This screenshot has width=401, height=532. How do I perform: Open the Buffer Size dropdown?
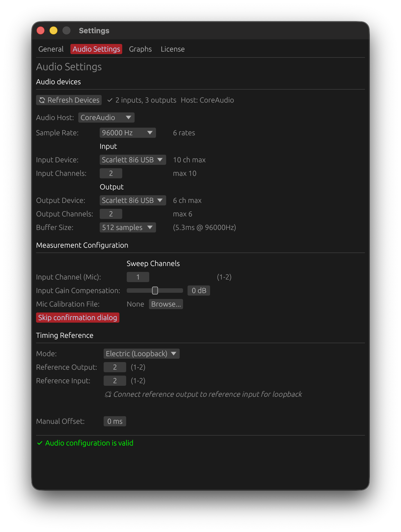pos(128,227)
